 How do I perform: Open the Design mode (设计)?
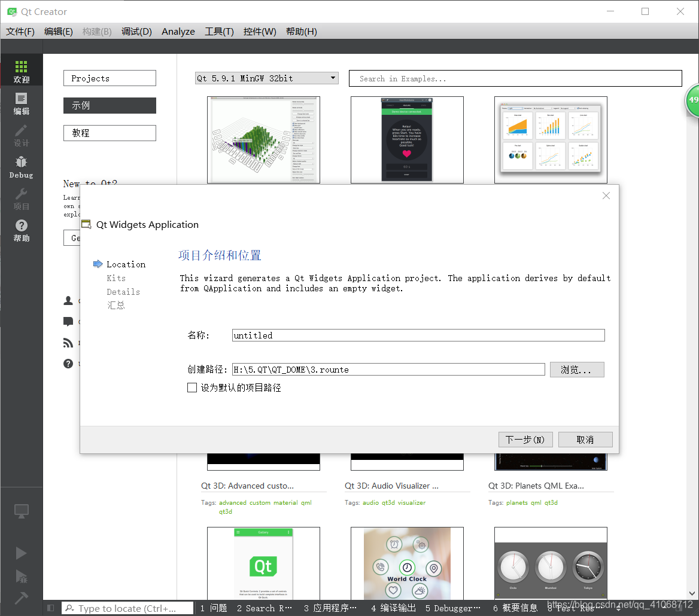pyautogui.click(x=22, y=135)
